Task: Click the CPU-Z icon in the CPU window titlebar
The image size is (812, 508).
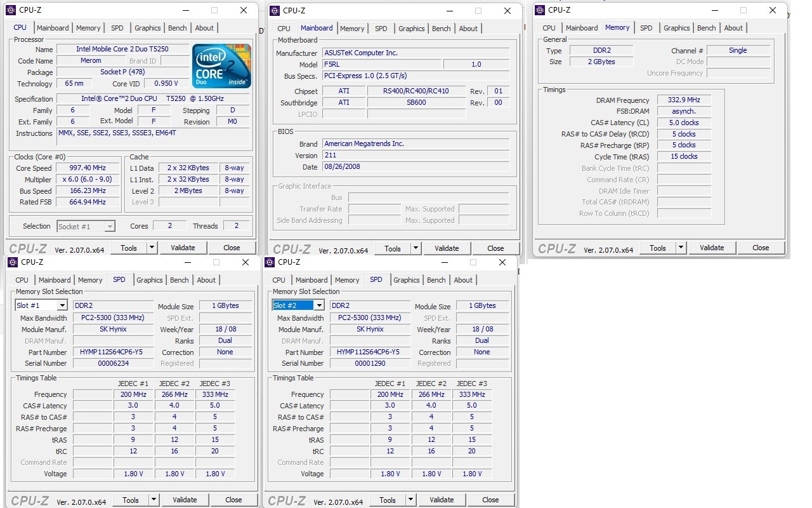Action: point(11,10)
